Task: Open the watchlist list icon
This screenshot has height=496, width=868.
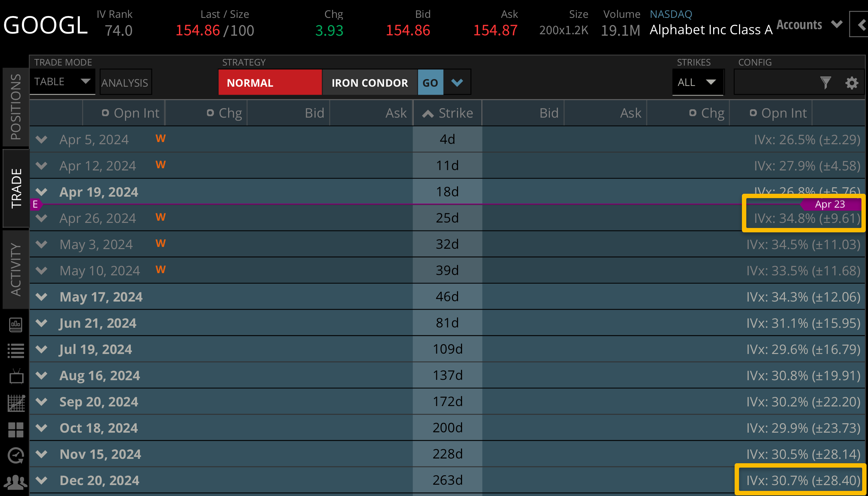Action: point(16,351)
